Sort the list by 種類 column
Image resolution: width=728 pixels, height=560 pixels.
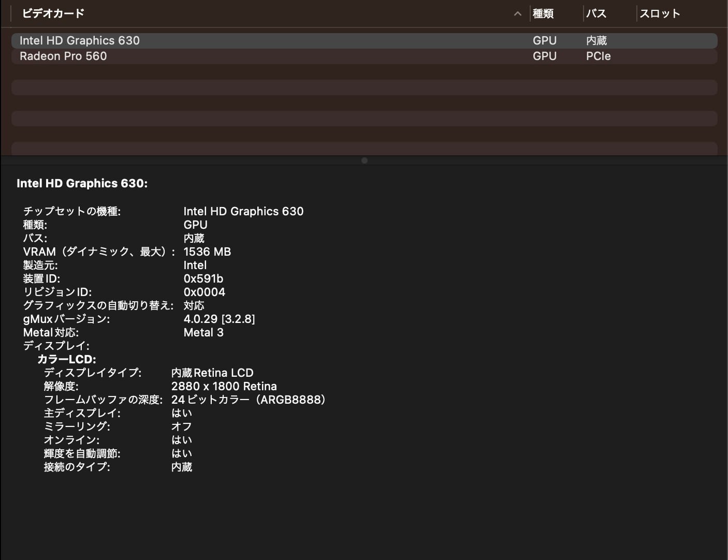(x=543, y=13)
